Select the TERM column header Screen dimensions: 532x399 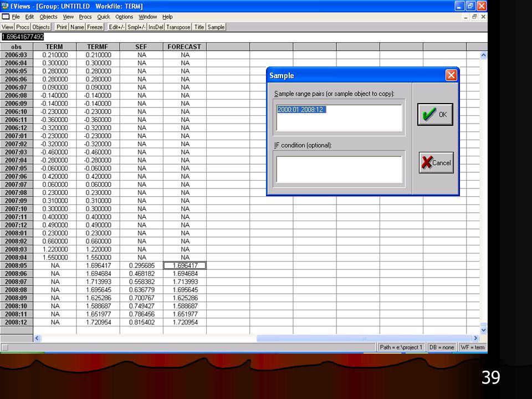(x=54, y=47)
